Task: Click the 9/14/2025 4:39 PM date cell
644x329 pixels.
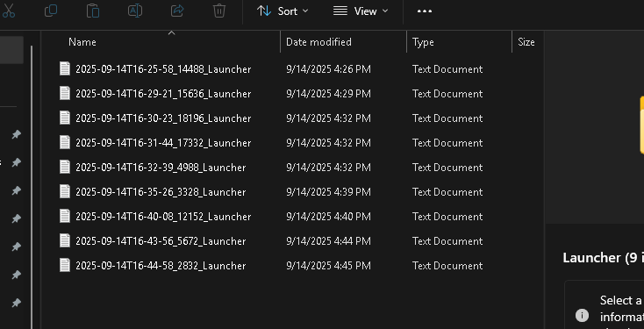Action: tap(328, 192)
